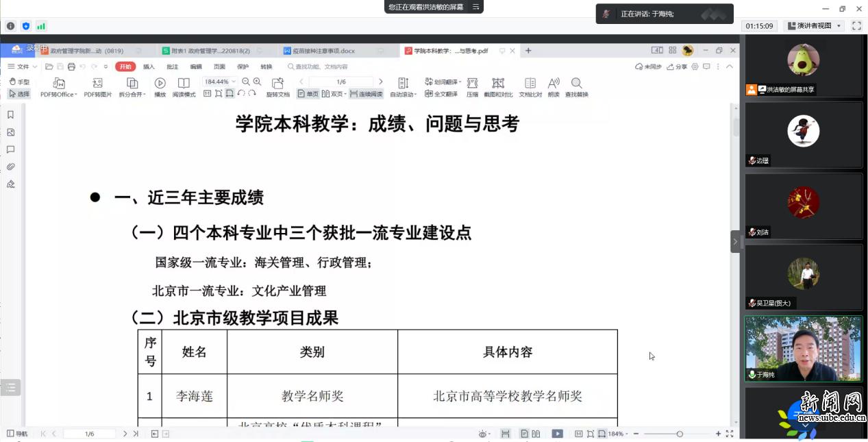Open the screen sharing options menu icon
Screen dimensions: 868x442
[x=475, y=7]
